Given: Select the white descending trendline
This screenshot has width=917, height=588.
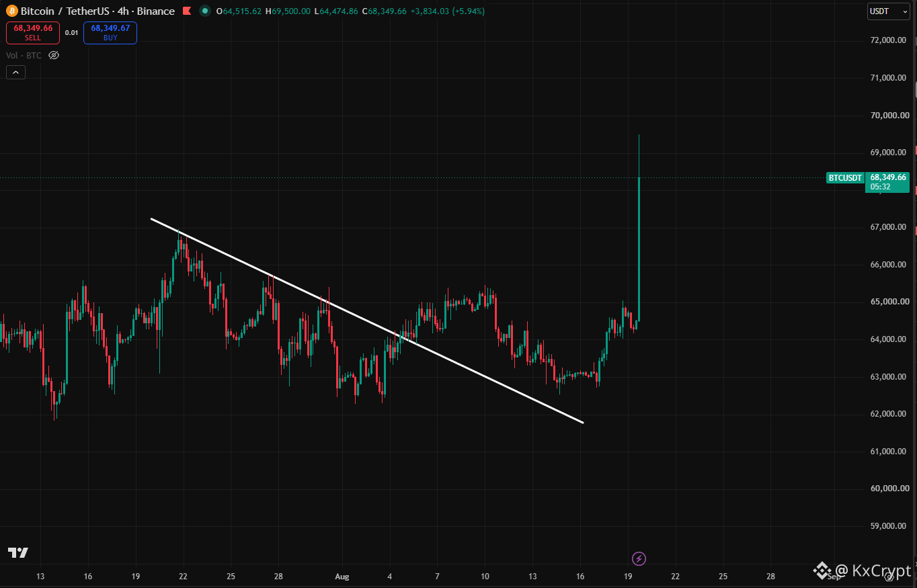Looking at the screenshot, I should tap(367, 321).
